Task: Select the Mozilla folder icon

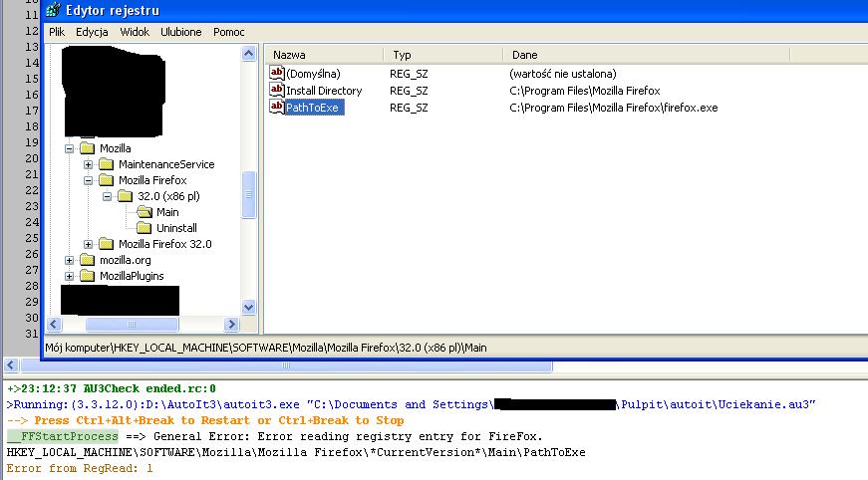Action: (87, 148)
